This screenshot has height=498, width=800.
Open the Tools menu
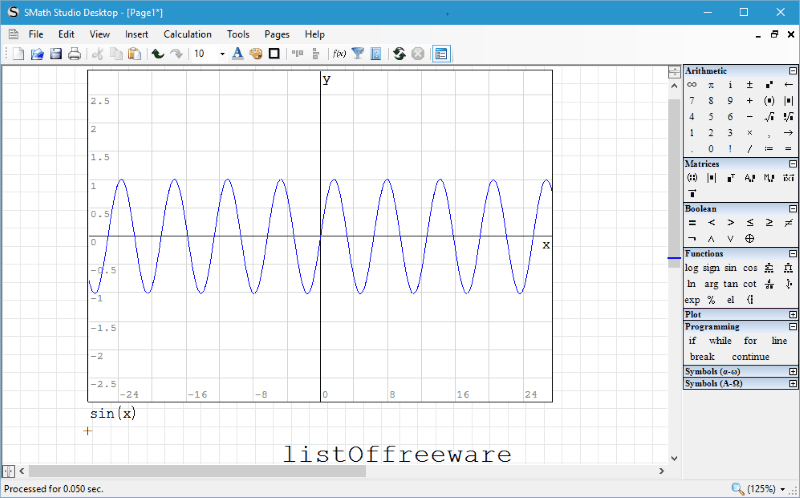tap(238, 34)
